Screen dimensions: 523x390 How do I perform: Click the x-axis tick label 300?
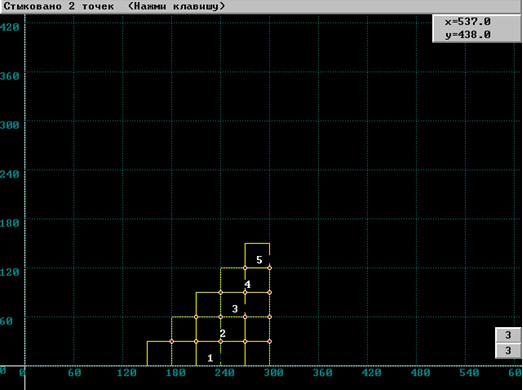[274, 373]
